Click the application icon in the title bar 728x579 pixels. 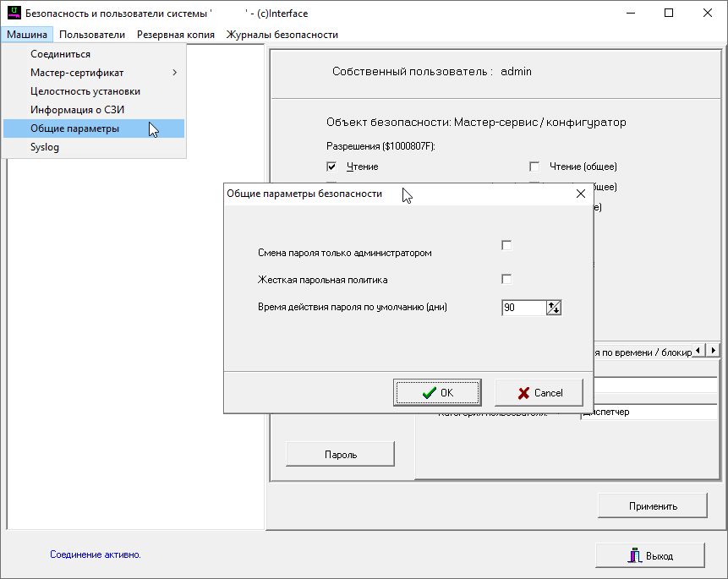14,14
